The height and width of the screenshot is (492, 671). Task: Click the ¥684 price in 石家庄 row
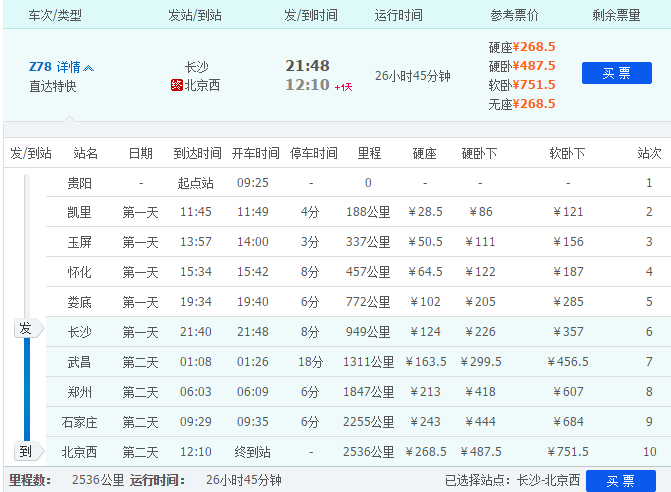pyautogui.click(x=568, y=422)
